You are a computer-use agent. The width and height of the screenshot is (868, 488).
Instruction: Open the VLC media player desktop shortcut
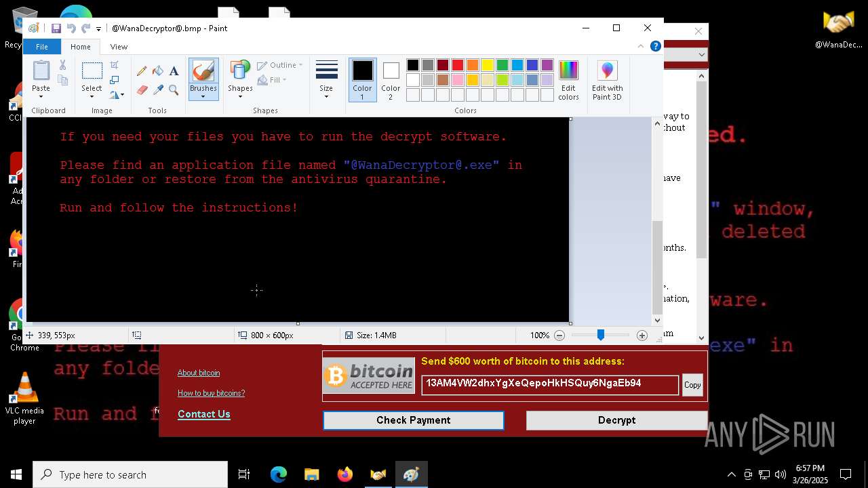(24, 399)
